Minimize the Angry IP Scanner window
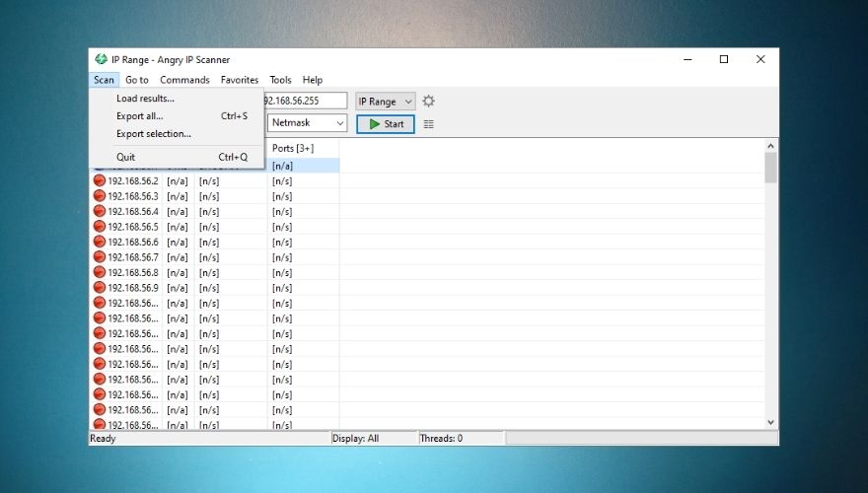Screen dimensions: 868x493 tap(687, 59)
